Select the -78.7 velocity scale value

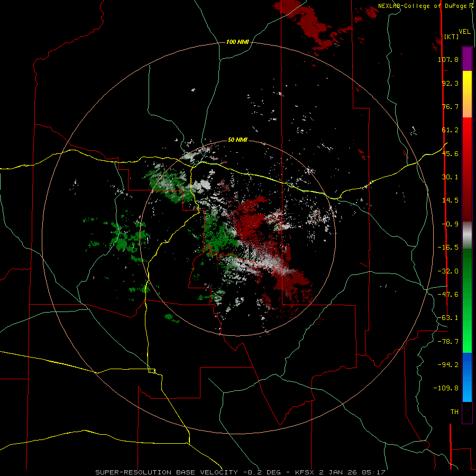(x=448, y=342)
